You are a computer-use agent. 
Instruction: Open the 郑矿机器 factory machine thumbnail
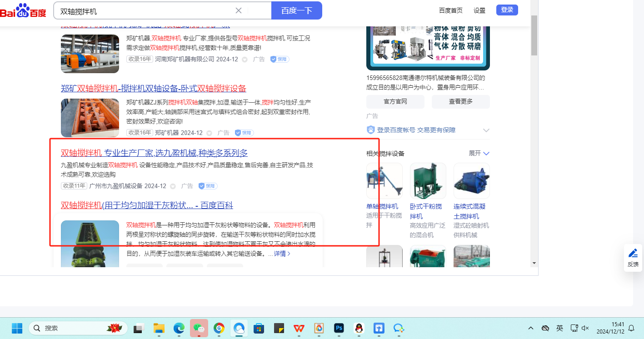(90, 54)
